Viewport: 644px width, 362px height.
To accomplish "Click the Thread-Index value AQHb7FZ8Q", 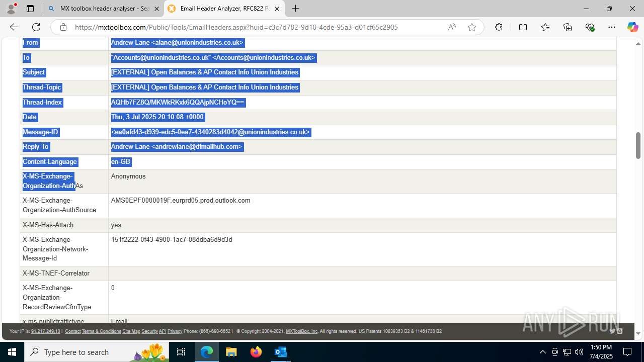I will [x=178, y=103].
